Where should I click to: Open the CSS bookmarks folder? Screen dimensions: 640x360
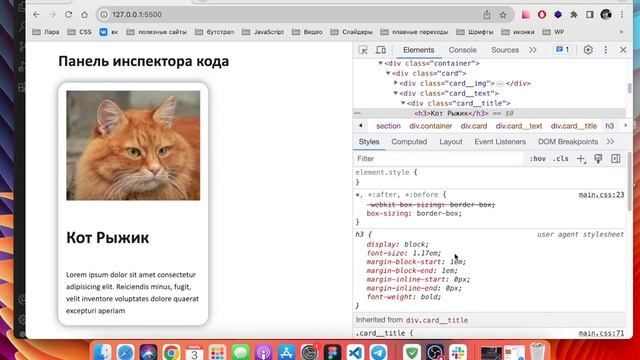coord(80,32)
